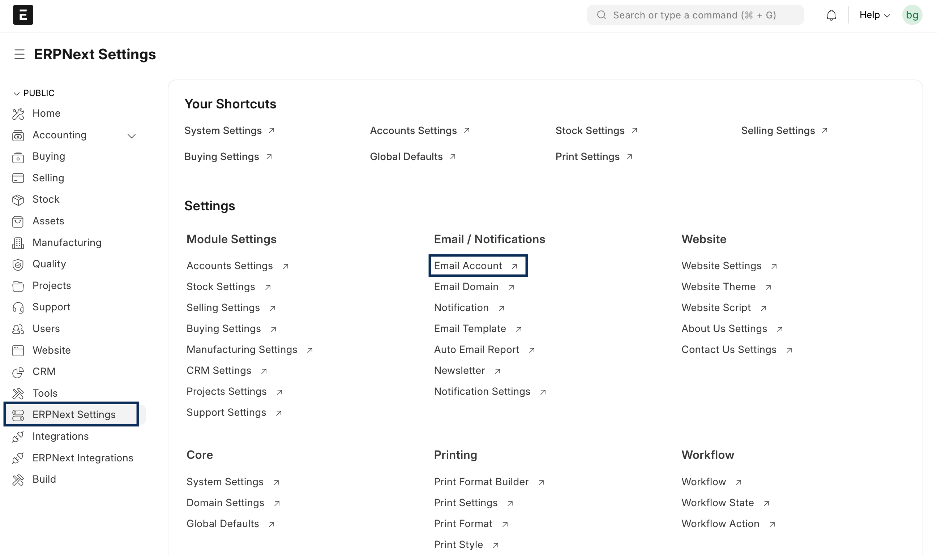The image size is (937, 560).
Task: Open the System Settings shortcut
Action: coord(223,130)
